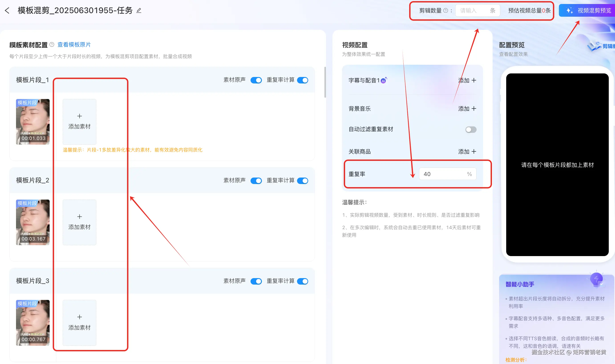Add material to 模板片段_1
615x364 pixels.
(x=79, y=122)
